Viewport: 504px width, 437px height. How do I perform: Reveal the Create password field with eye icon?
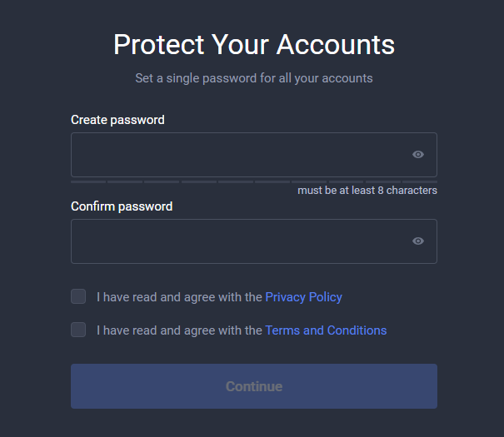point(418,155)
